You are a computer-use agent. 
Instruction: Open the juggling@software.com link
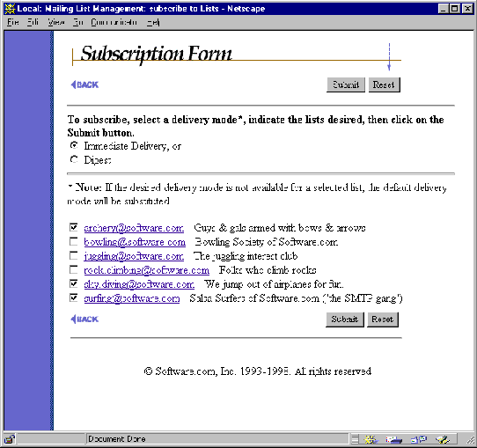[x=134, y=256]
